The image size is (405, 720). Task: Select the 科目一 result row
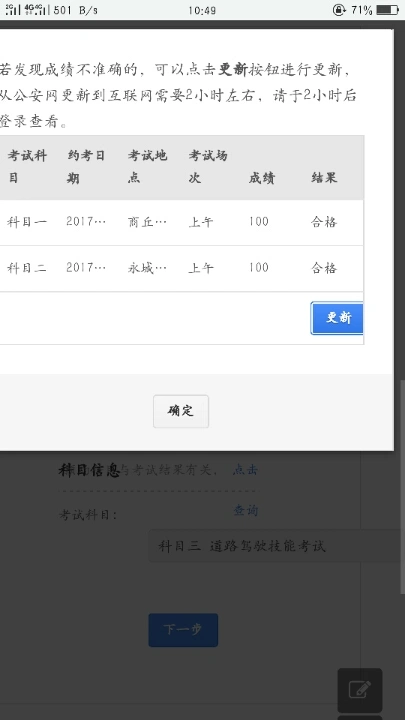click(181, 222)
